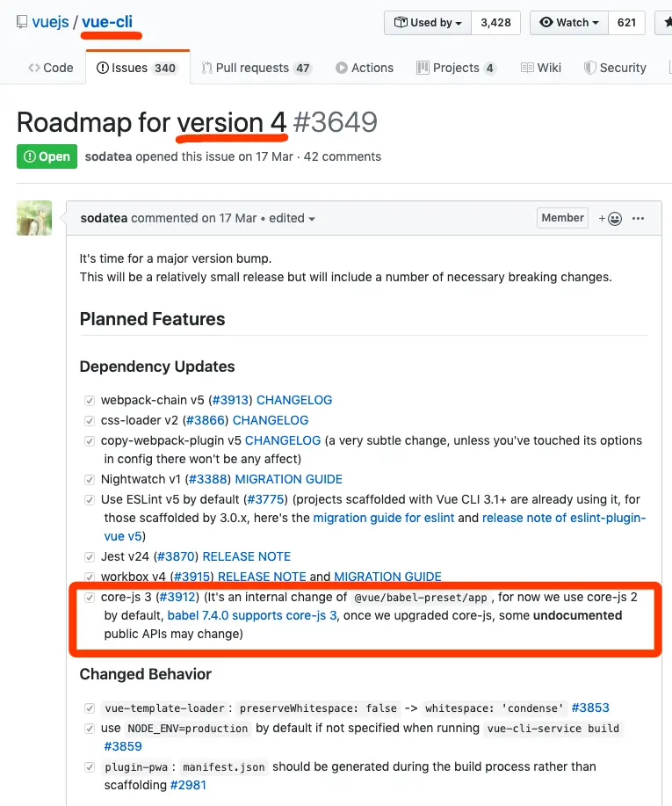This screenshot has width=672, height=806.
Task: Open issue link #3853
Action: (590, 708)
